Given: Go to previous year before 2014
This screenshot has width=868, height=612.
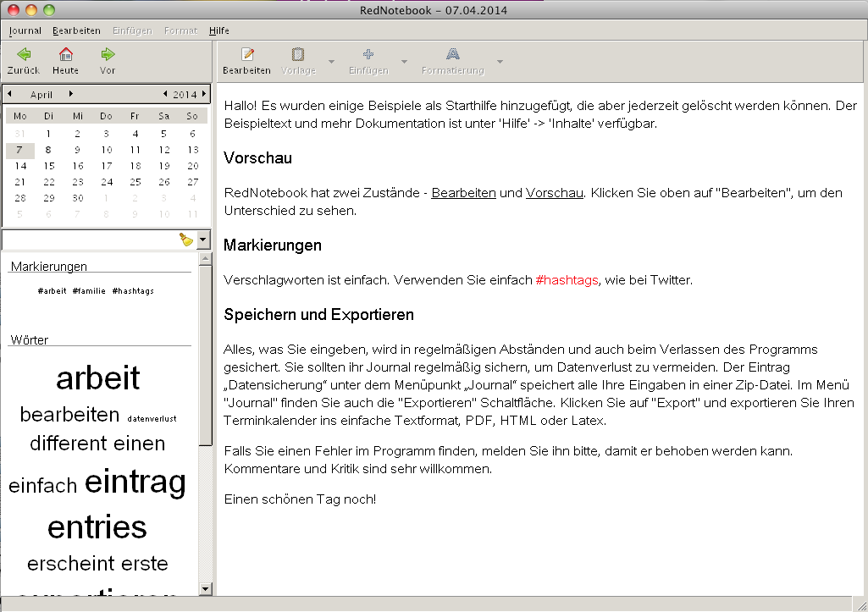Looking at the screenshot, I should point(165,94).
